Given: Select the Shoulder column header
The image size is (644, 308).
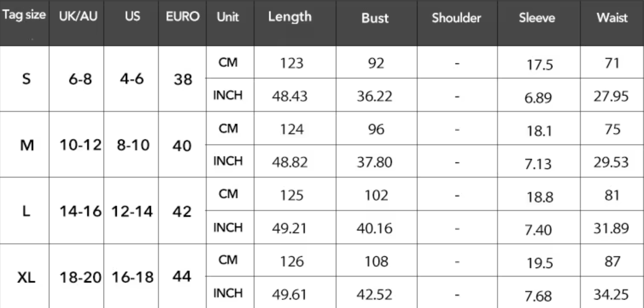Looking at the screenshot, I should click(456, 18).
